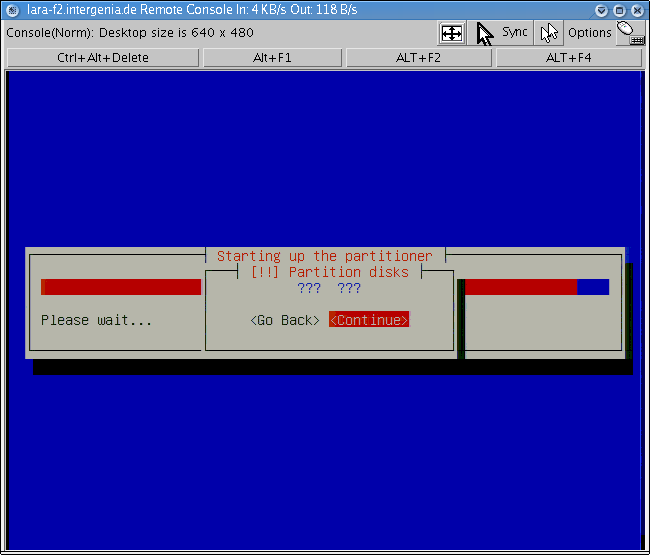Click the 'Desktop size is 640 x 480' status text
The width and height of the screenshot is (650, 555).
pos(176,33)
